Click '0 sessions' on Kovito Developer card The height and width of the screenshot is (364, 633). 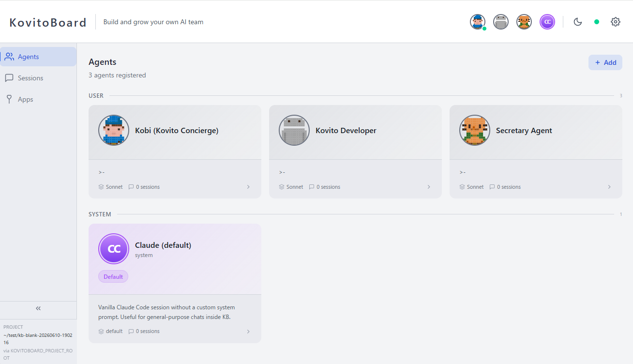(x=328, y=187)
